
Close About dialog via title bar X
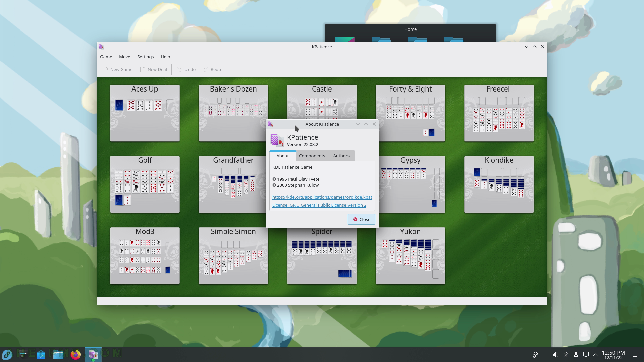374,124
